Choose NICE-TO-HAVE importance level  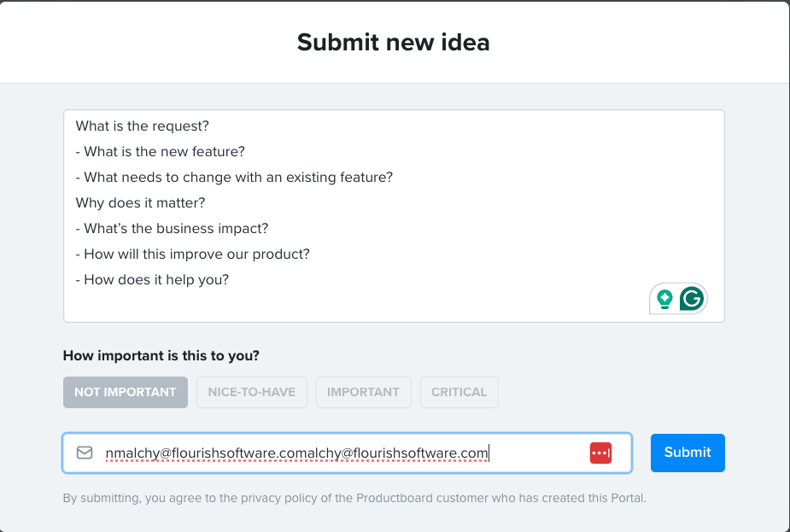pyautogui.click(x=251, y=392)
